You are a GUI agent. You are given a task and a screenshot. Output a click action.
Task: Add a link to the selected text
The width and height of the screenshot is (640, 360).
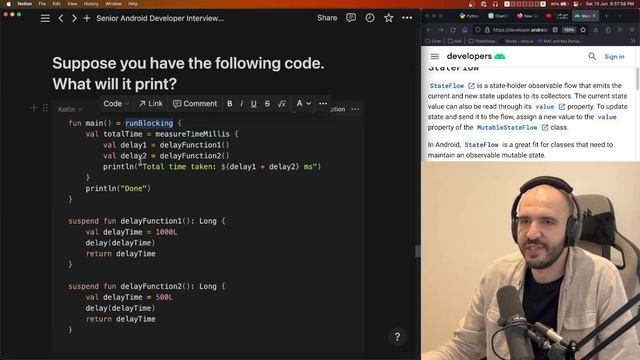pos(151,104)
